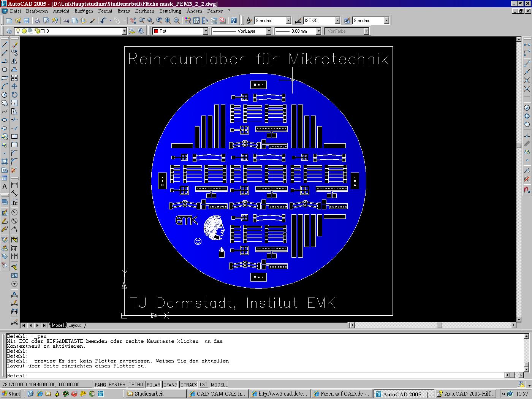
Task: Select the Hatch tool
Action: pos(5,161)
